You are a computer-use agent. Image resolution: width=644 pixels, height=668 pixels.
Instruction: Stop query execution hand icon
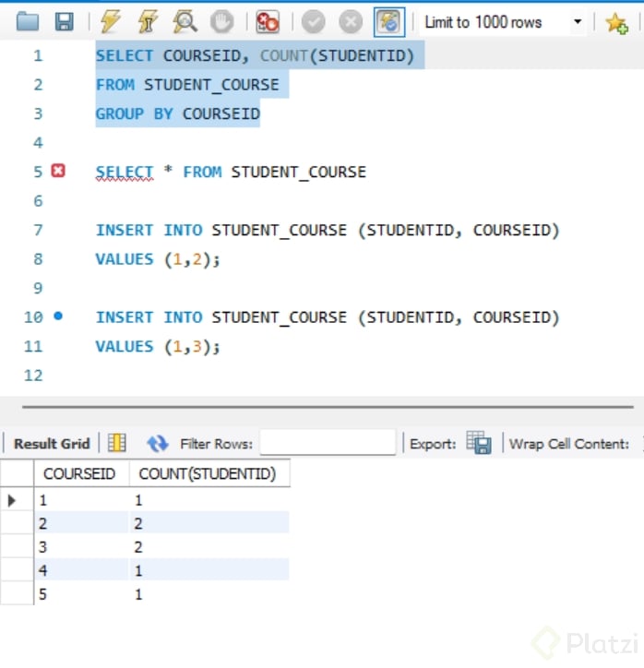coord(222,22)
